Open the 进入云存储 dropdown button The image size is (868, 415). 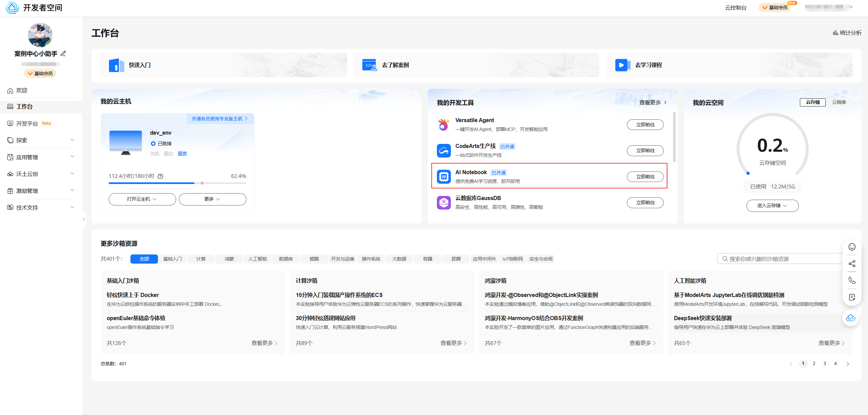click(772, 205)
